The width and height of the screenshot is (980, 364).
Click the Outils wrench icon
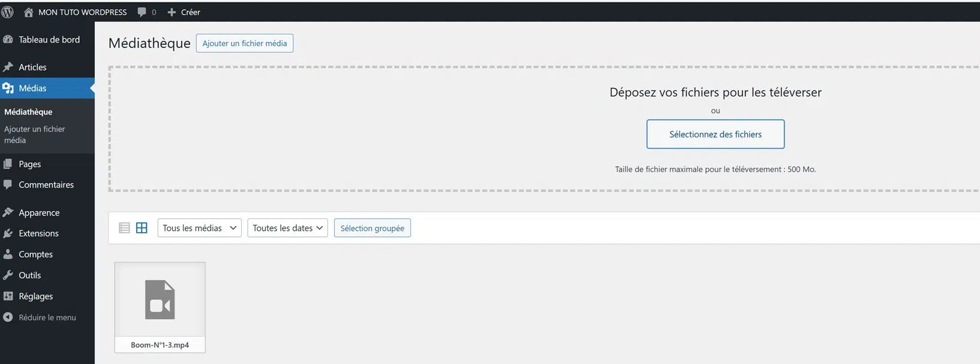[8, 275]
